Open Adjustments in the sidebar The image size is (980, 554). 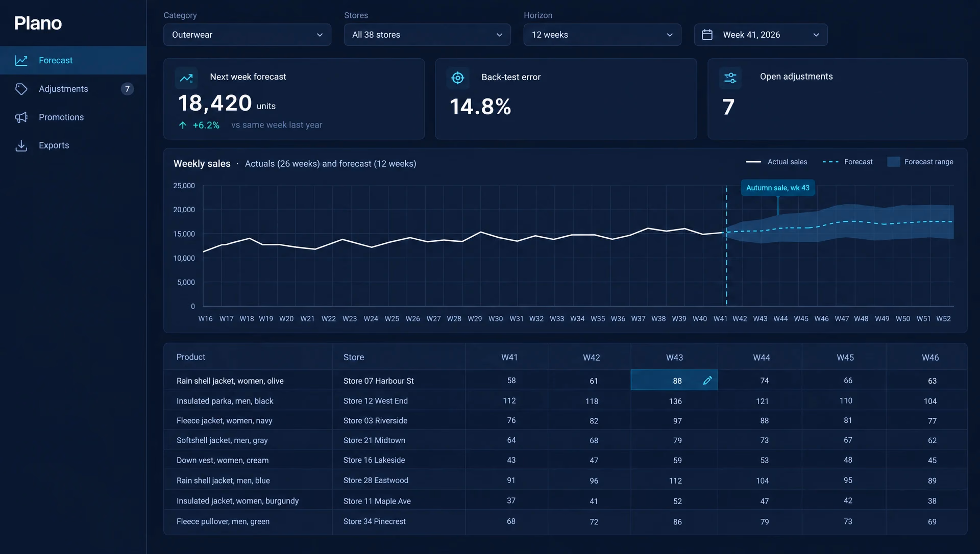tap(73, 89)
